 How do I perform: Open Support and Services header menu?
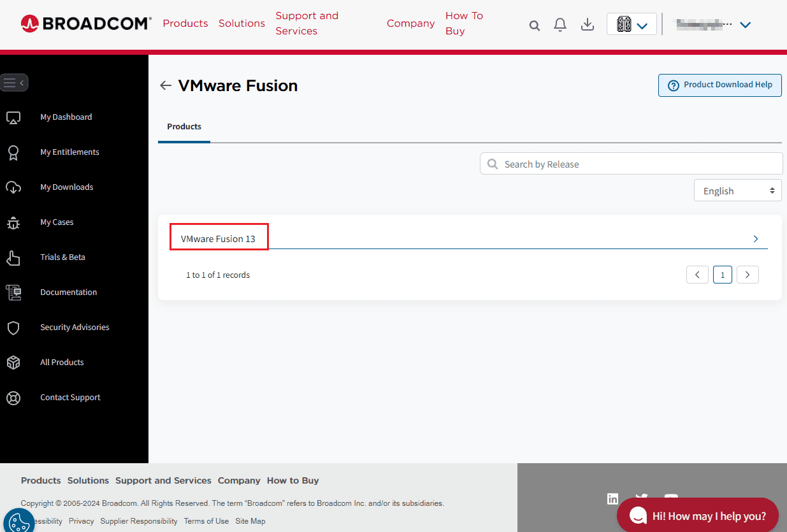[x=307, y=24]
